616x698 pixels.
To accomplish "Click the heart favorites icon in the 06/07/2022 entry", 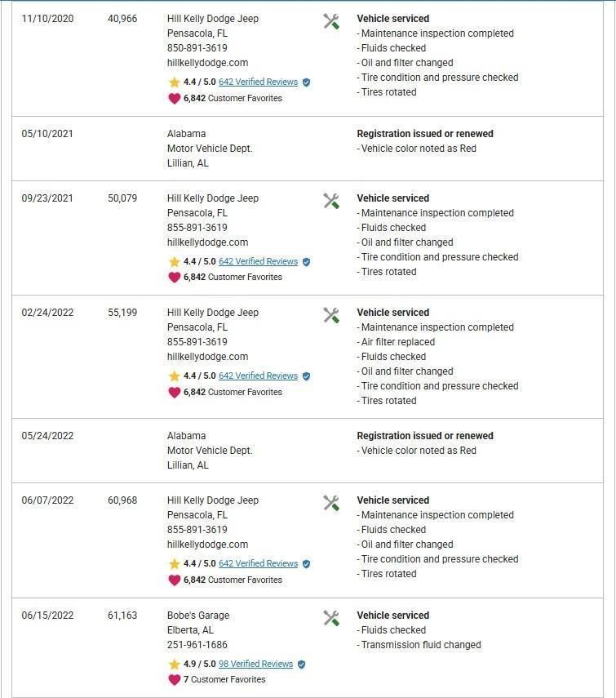I will pos(174,580).
